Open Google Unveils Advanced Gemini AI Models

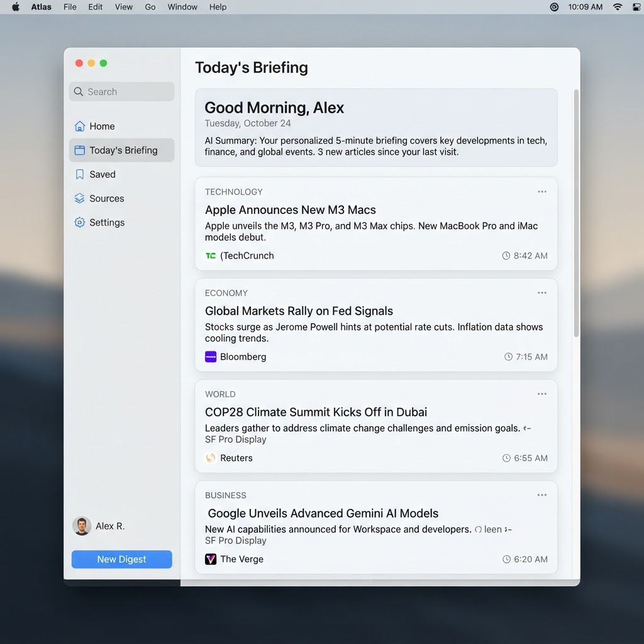click(x=323, y=513)
